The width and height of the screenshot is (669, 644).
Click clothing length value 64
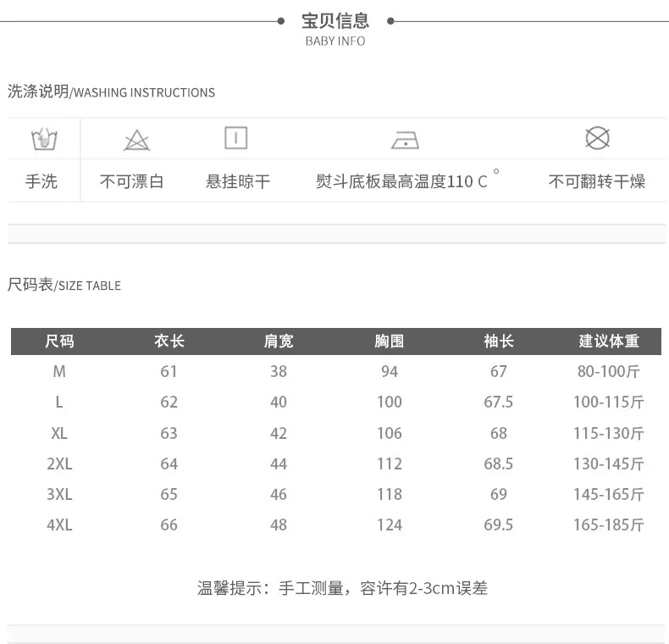pos(169,464)
